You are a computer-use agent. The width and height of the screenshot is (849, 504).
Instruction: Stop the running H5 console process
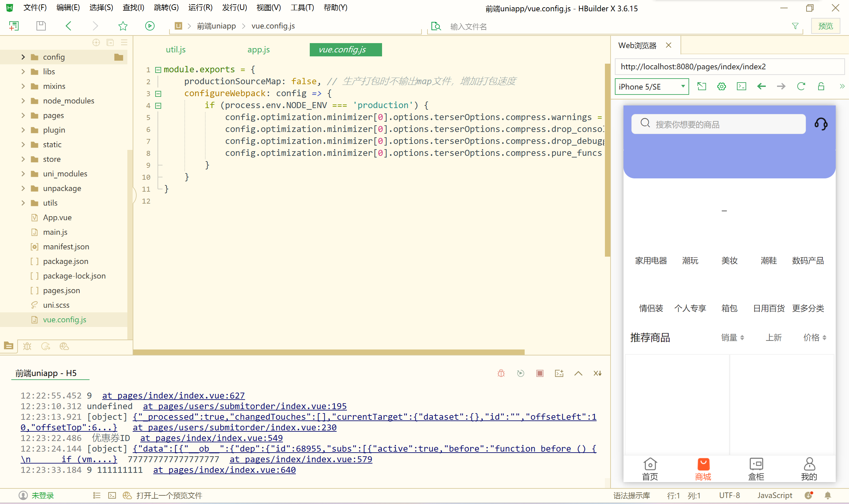coord(540,373)
